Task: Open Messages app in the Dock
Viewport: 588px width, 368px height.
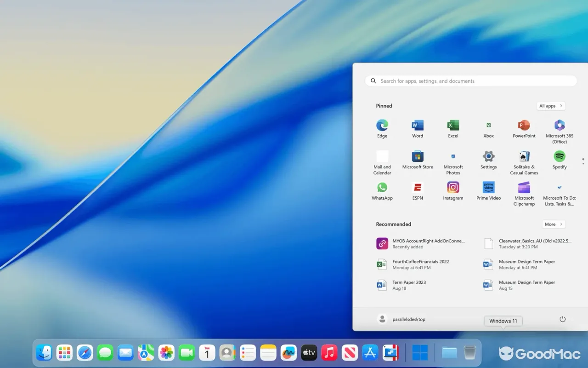Action: (x=105, y=353)
